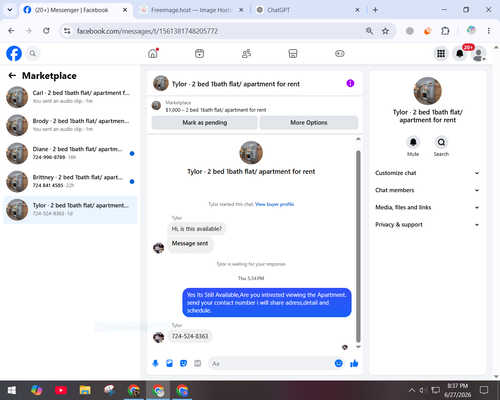
Task: Open YouTube from the taskbar
Action: [x=61, y=390]
